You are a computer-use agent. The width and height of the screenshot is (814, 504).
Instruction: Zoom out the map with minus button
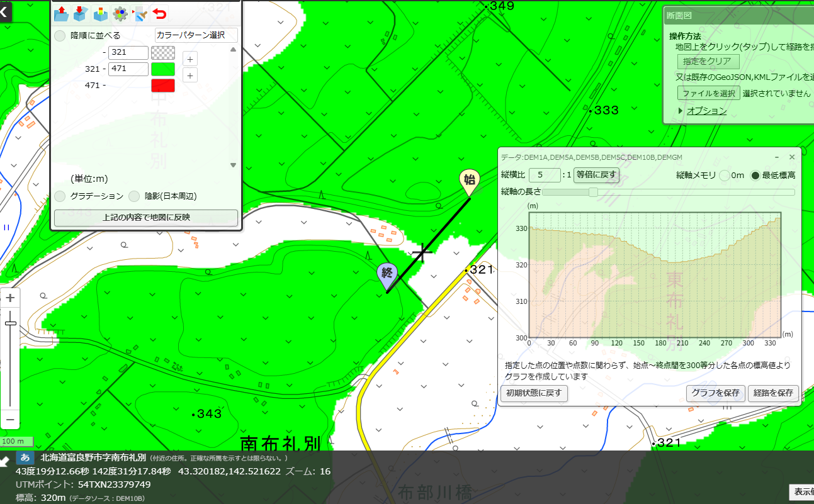pos(10,418)
